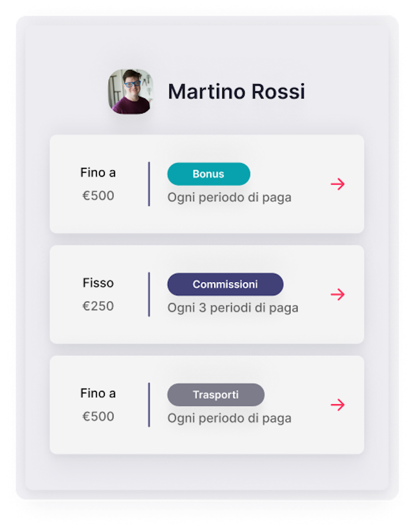Viewport: 414px width, 532px height.
Task: Click the €250 amount
Action: [x=98, y=306]
